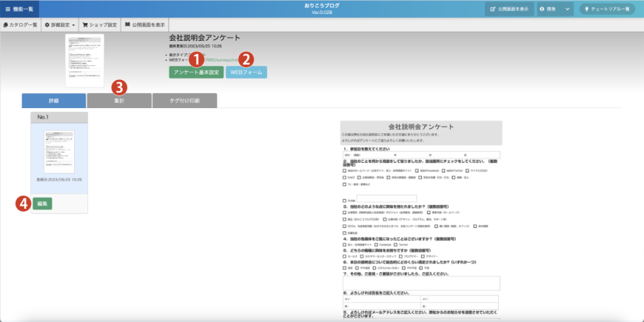Switch to the 集計 tab

click(x=118, y=101)
